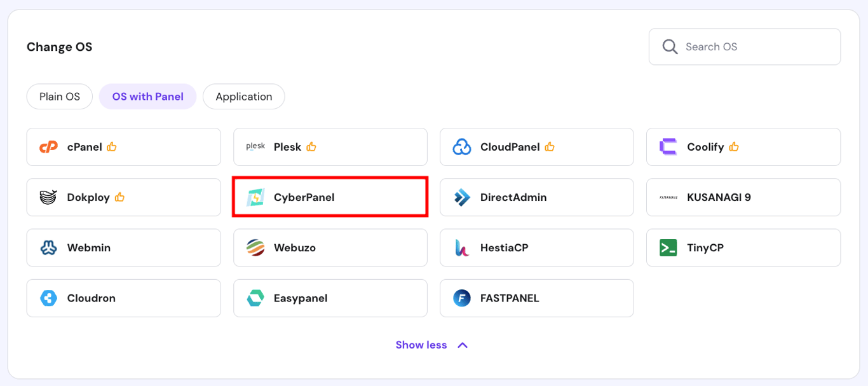The height and width of the screenshot is (386, 868).
Task: Click the magnifying glass search icon
Action: (x=670, y=46)
